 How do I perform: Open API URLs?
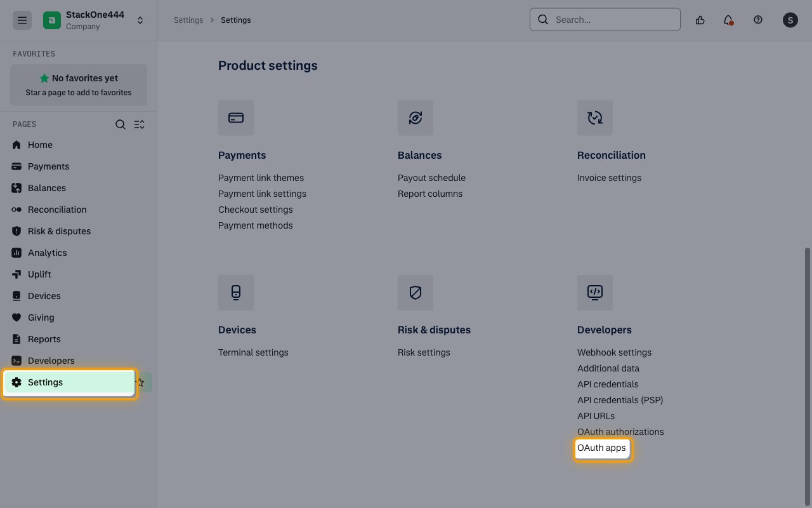pyautogui.click(x=596, y=416)
